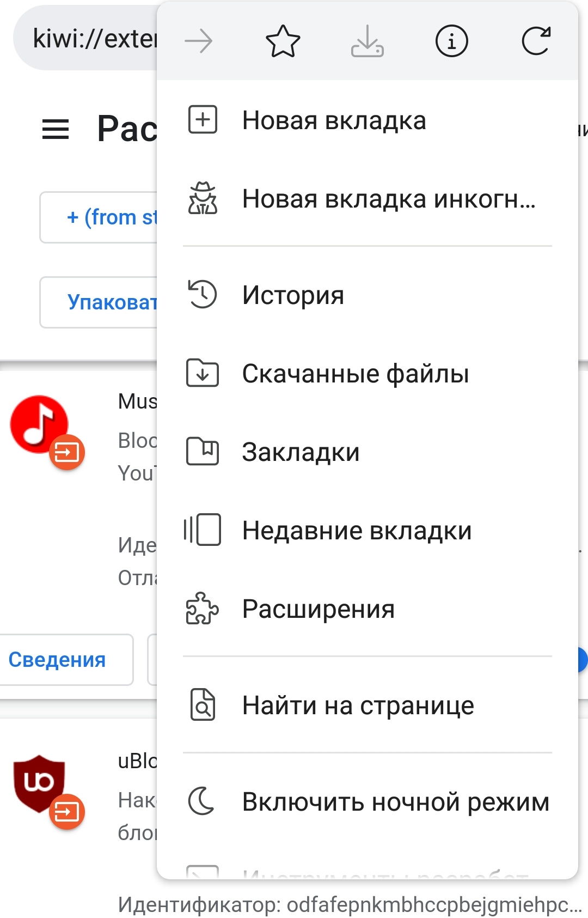Open the hamburger menu on extensions page
588x918 pixels.
[x=56, y=130]
